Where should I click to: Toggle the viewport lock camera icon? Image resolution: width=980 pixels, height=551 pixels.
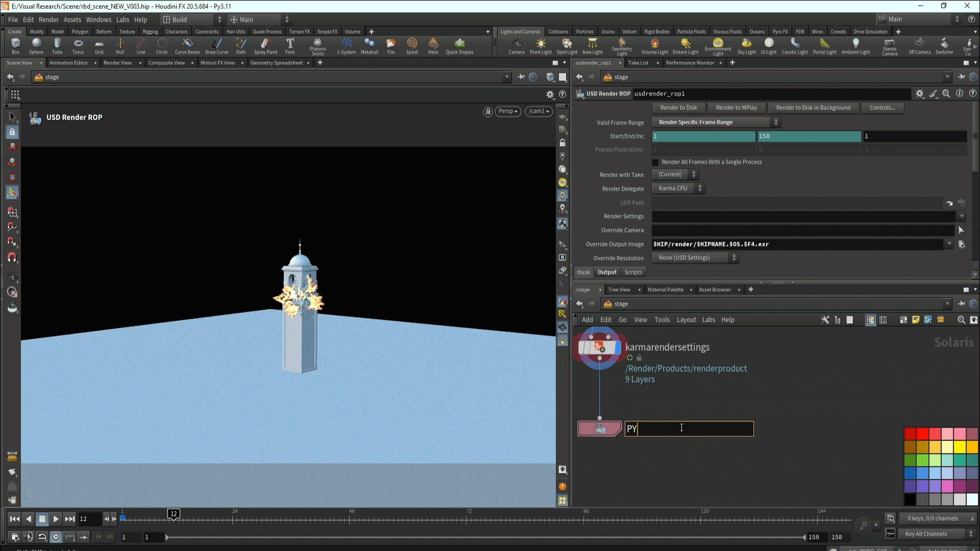pos(487,111)
